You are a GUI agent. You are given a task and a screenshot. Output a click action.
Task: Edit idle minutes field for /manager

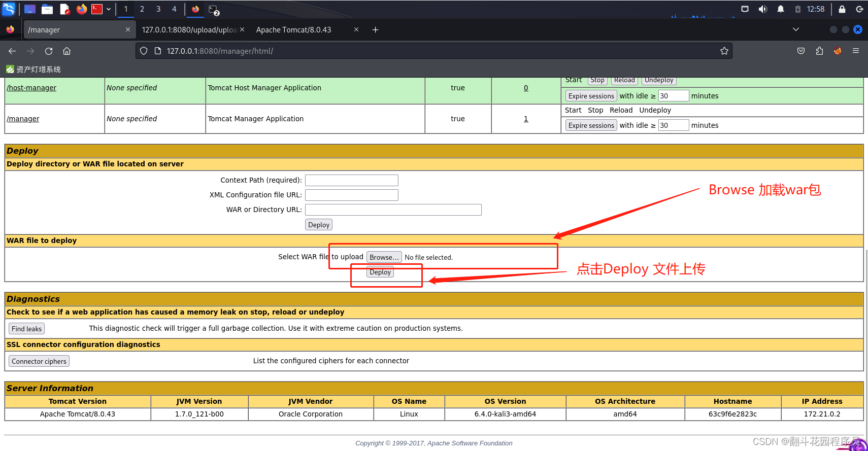coord(674,125)
